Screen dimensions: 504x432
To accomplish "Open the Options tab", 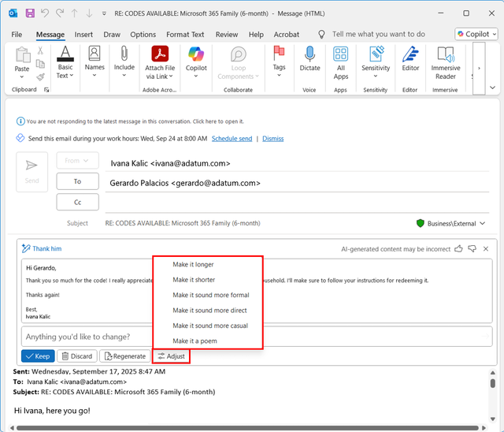I will [x=143, y=35].
